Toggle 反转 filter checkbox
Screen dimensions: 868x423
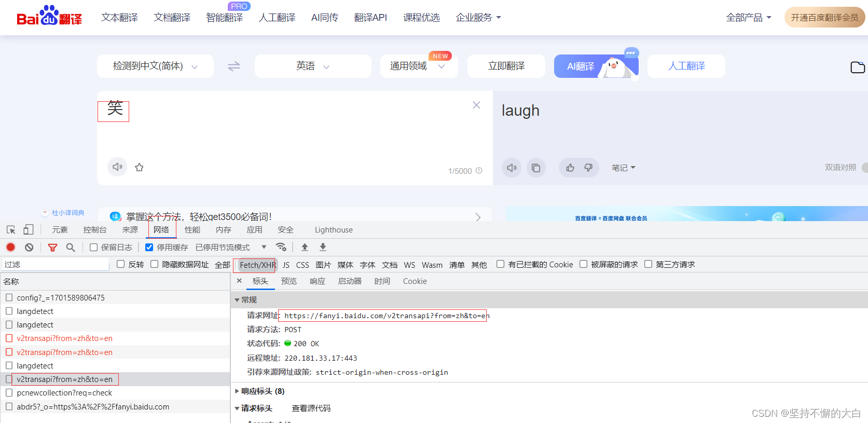tap(121, 264)
